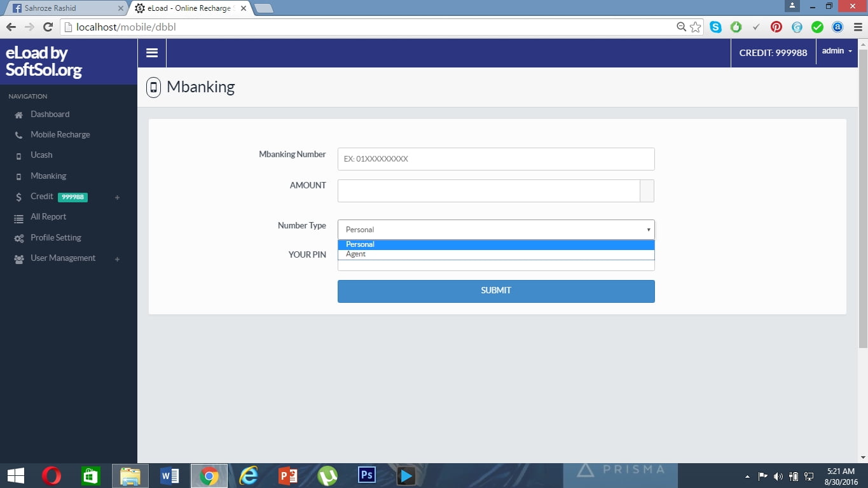
Task: Expand the Credit submenu plus sign
Action: pyautogui.click(x=117, y=198)
